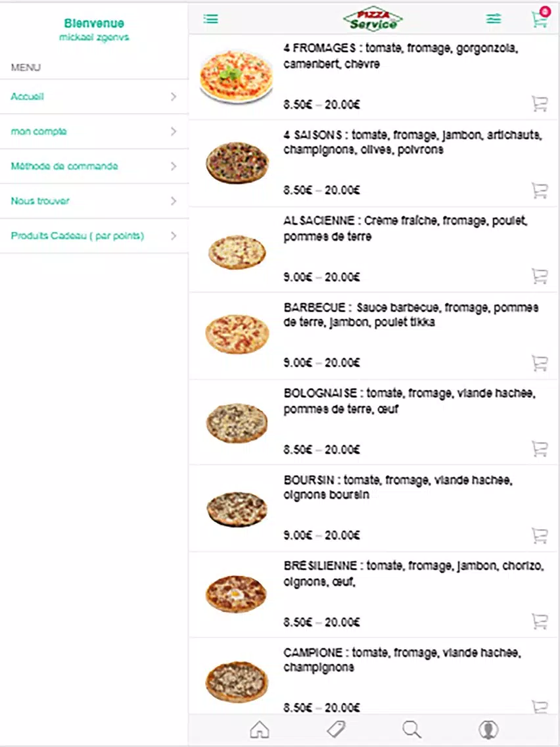560x747 pixels.
Task: Expand the Nous trouver chevron
Action: click(x=174, y=201)
